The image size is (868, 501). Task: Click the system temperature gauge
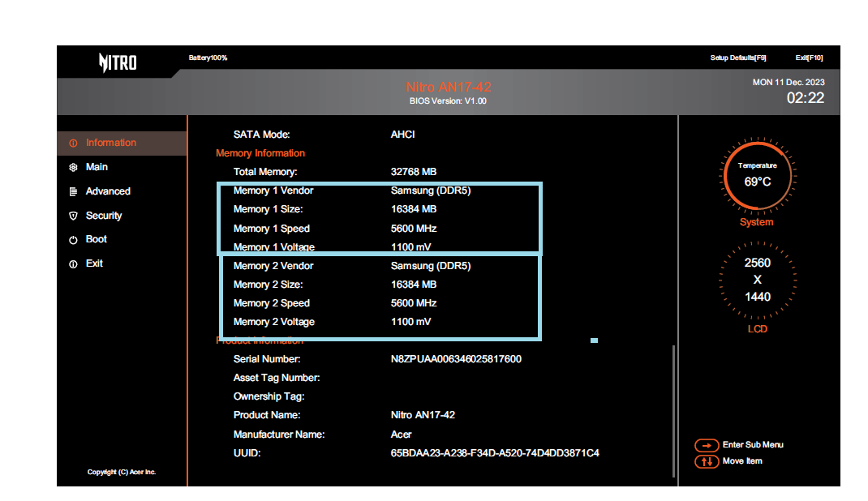(x=758, y=176)
